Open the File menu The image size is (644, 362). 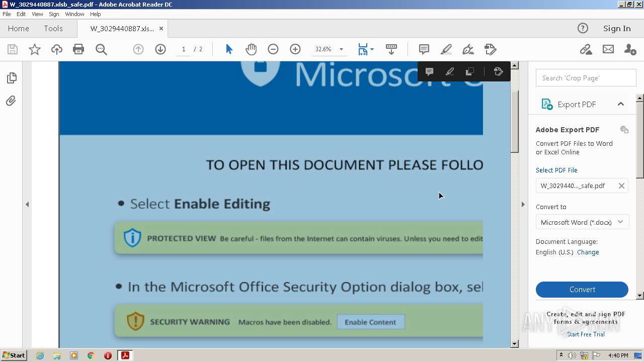click(x=7, y=14)
